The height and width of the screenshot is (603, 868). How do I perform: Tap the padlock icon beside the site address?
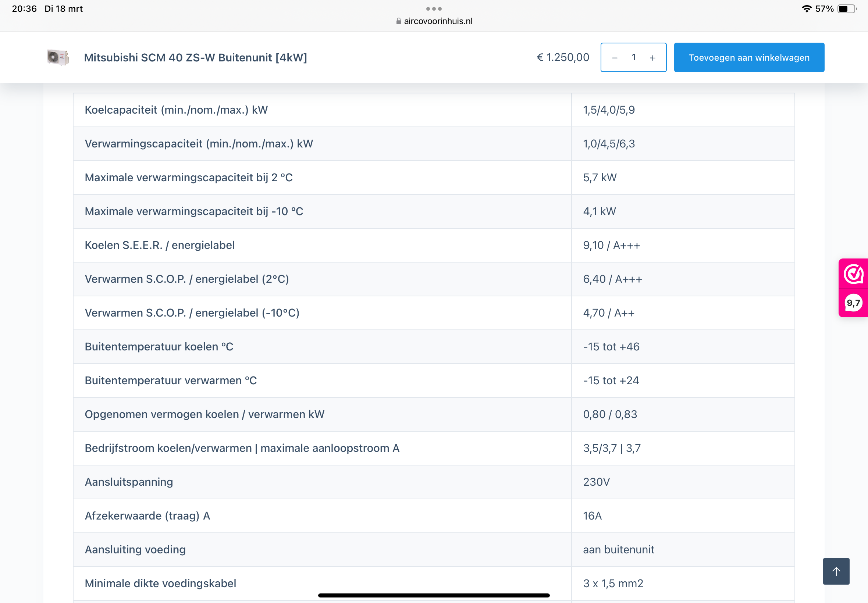(398, 21)
